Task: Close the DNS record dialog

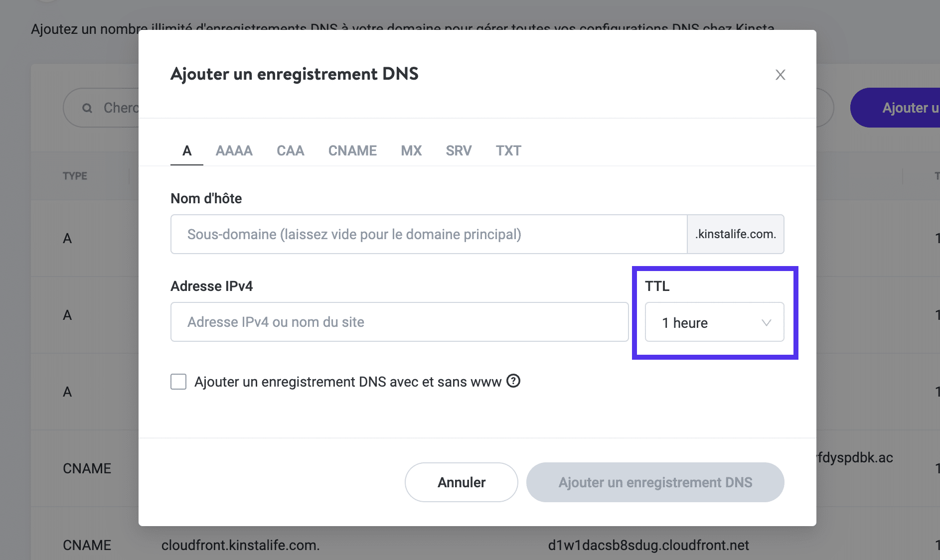Action: pyautogui.click(x=780, y=75)
